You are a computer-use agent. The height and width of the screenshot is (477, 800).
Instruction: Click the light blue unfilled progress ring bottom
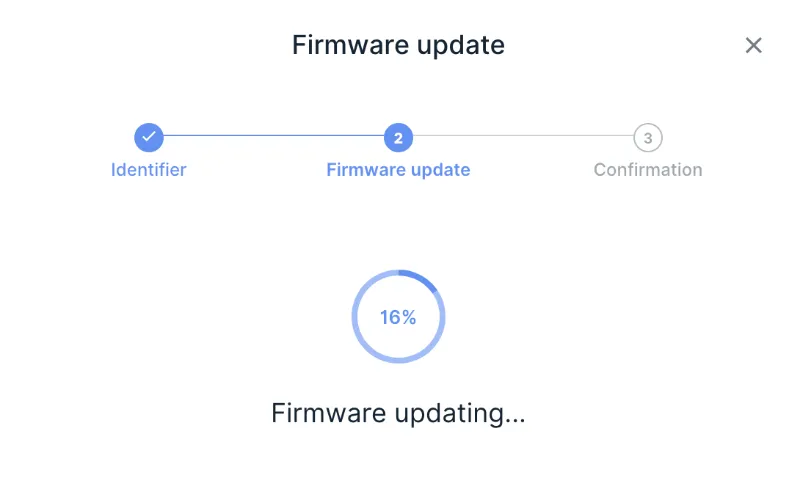click(x=398, y=360)
